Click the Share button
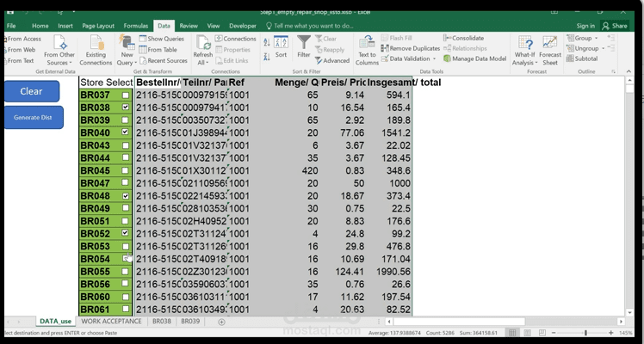The image size is (644, 344). (615, 26)
